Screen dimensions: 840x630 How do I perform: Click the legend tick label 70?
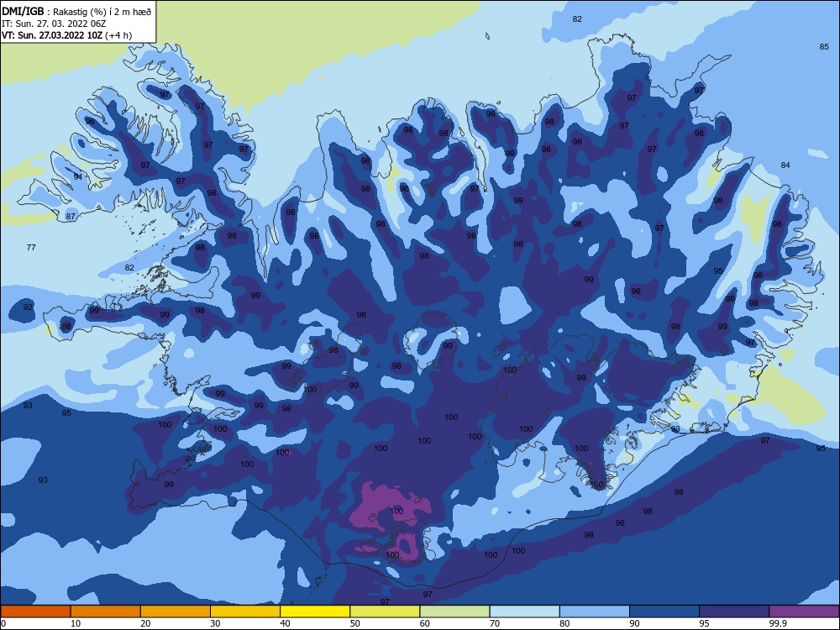pyautogui.click(x=495, y=623)
